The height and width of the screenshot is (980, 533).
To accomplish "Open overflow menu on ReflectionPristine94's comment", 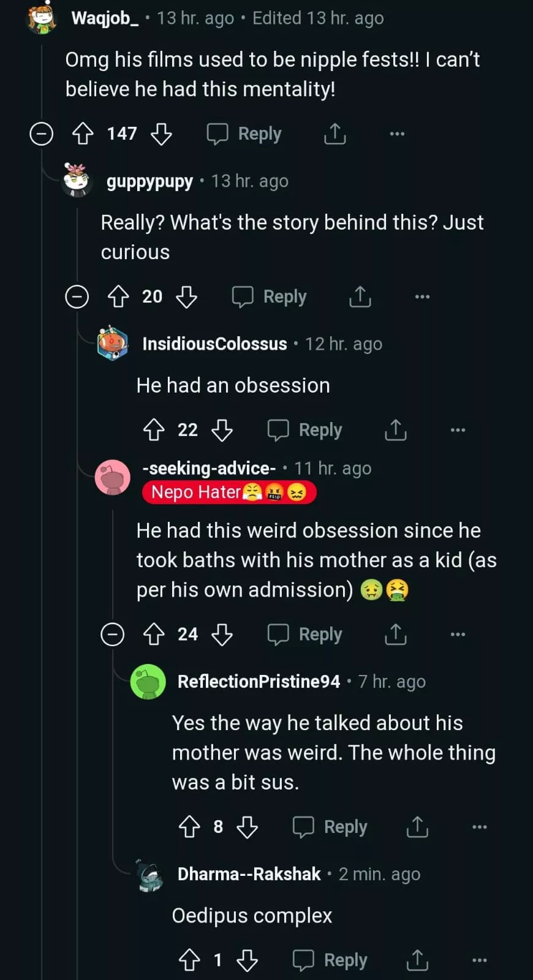I will pyautogui.click(x=479, y=827).
